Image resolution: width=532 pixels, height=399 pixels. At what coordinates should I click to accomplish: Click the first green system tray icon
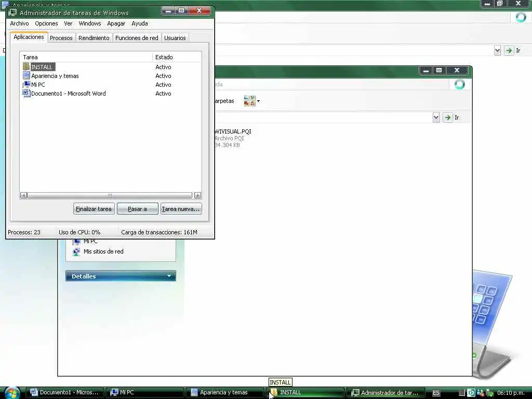point(471,393)
